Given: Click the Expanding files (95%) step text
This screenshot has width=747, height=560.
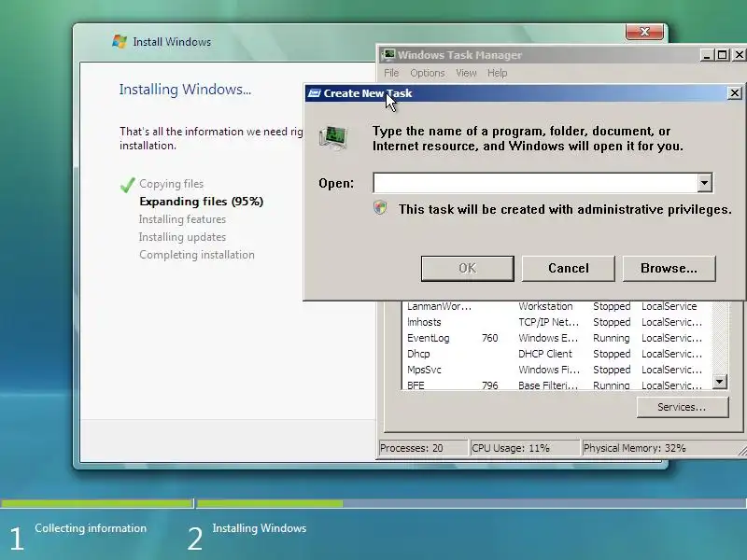Looking at the screenshot, I should click(201, 202).
